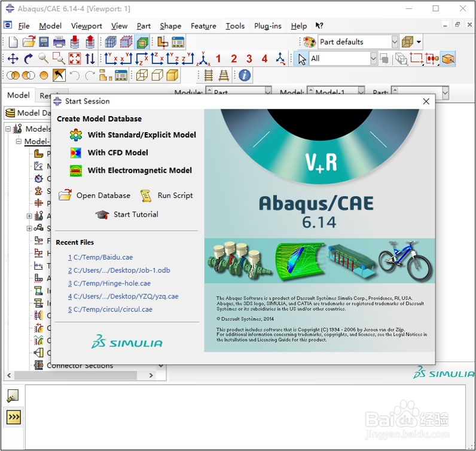Open a file with the Open toolbar icon

pos(29,42)
